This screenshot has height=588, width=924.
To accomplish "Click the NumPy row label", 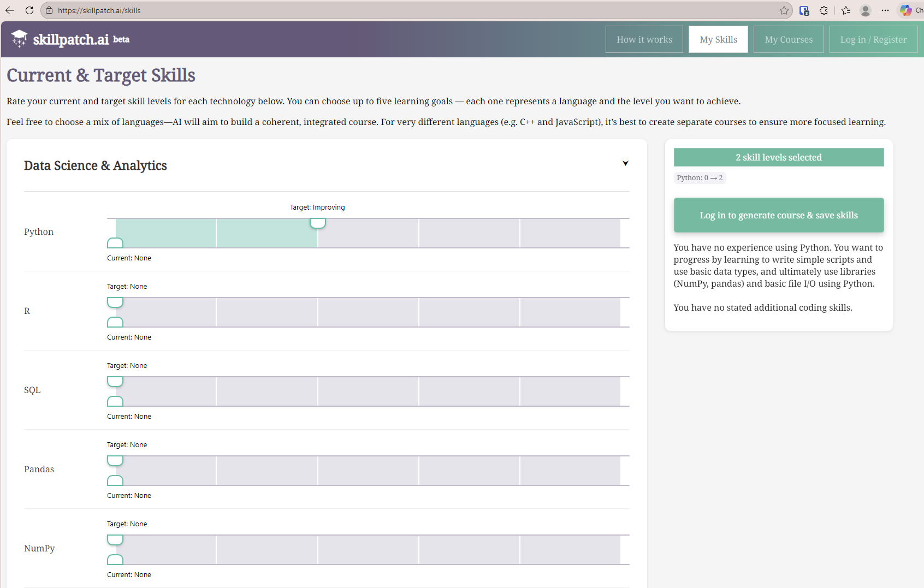I will click(39, 548).
